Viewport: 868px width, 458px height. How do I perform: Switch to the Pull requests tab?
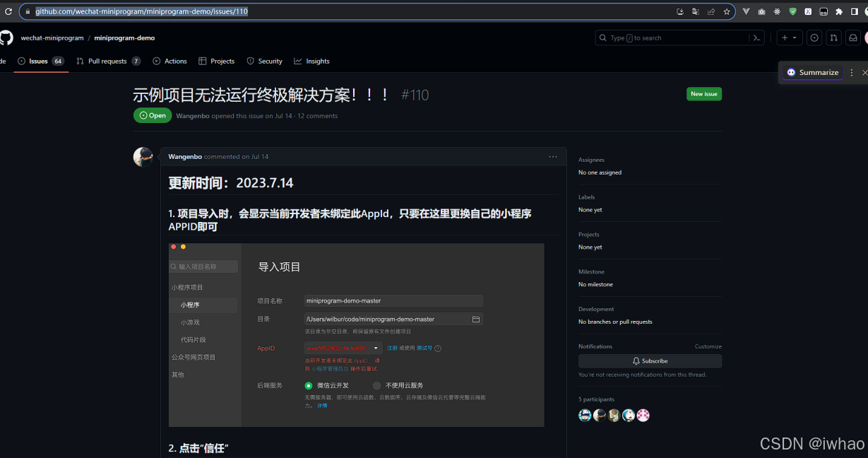pyautogui.click(x=109, y=61)
